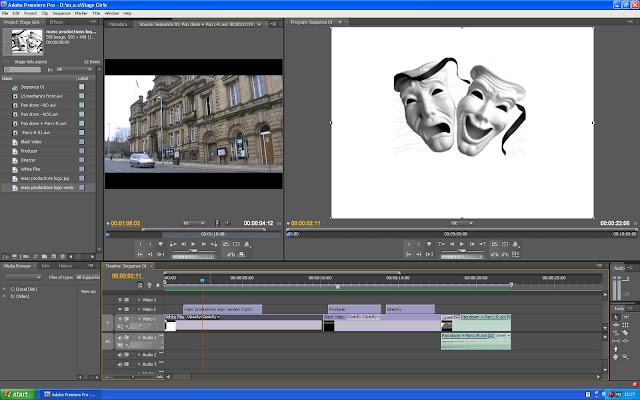
Task: Click the Program monitor scrub bar
Action: [x=460, y=234]
